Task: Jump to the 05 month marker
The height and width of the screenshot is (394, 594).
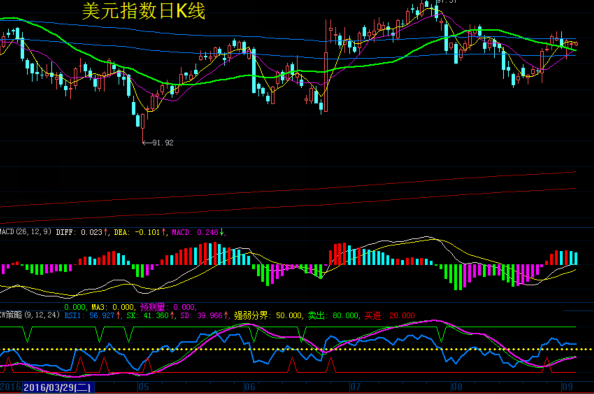Action: (x=143, y=387)
